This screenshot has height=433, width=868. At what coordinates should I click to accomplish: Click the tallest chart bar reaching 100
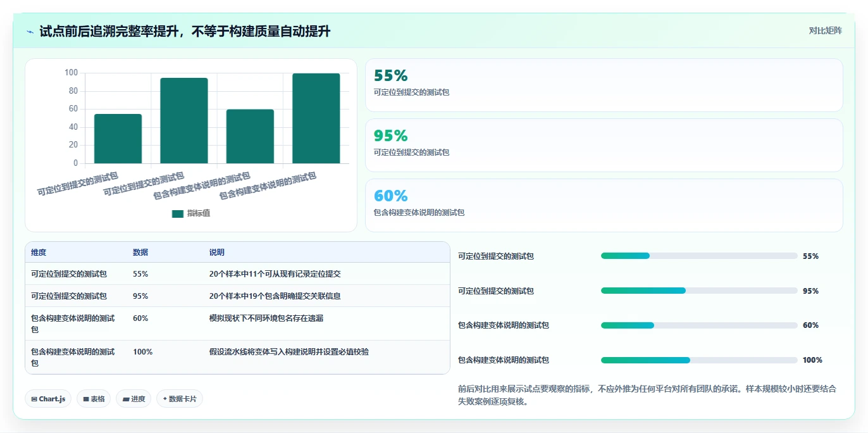316,118
